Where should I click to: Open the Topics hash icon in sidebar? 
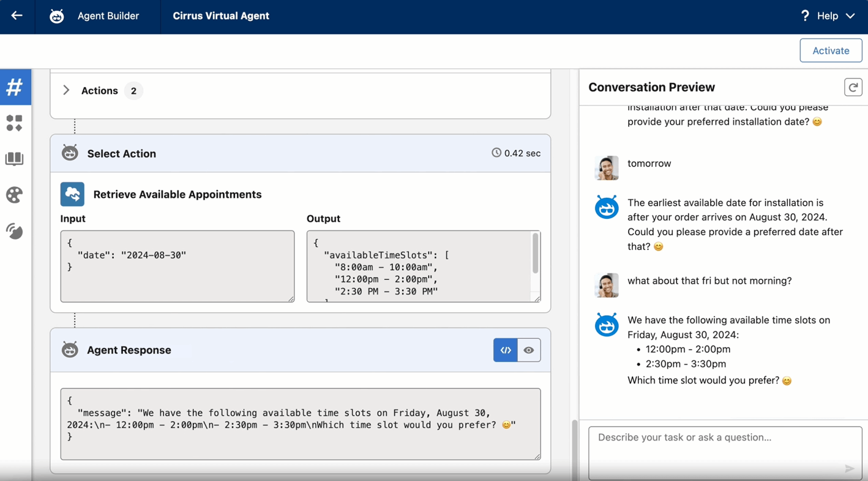tap(15, 87)
